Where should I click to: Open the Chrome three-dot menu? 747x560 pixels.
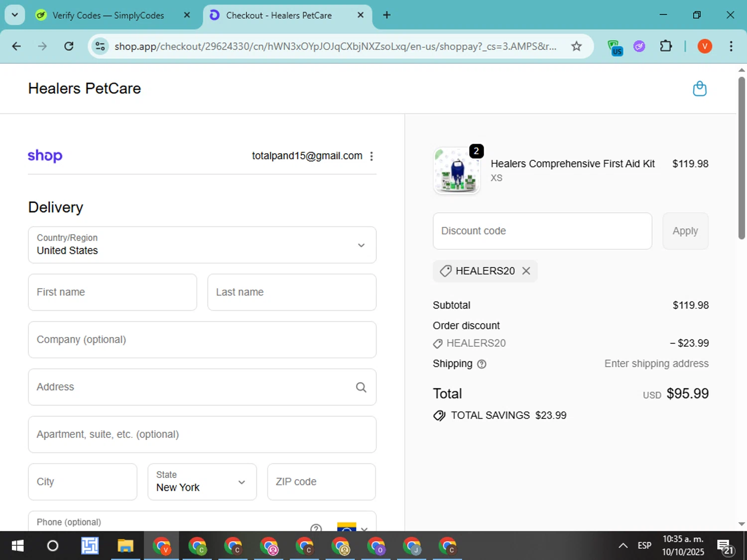pyautogui.click(x=731, y=46)
